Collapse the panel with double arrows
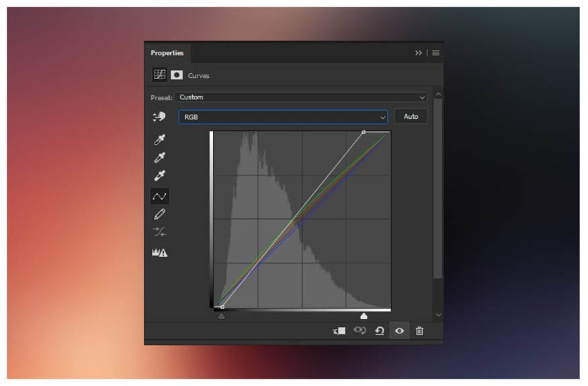Screen dimensions: 588x386 pos(419,53)
